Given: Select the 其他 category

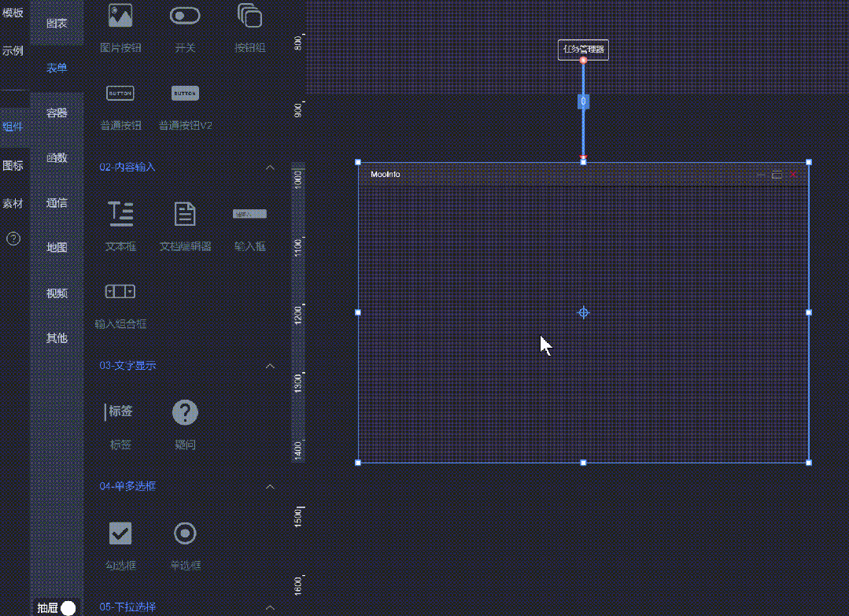Looking at the screenshot, I should click(x=57, y=338).
